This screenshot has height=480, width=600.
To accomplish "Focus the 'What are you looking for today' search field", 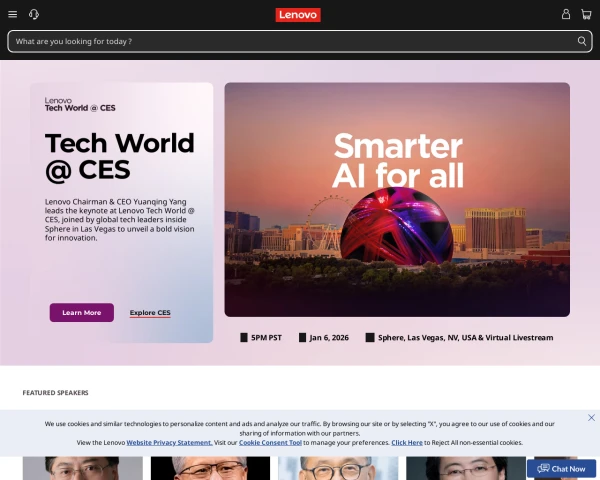I will [x=300, y=41].
